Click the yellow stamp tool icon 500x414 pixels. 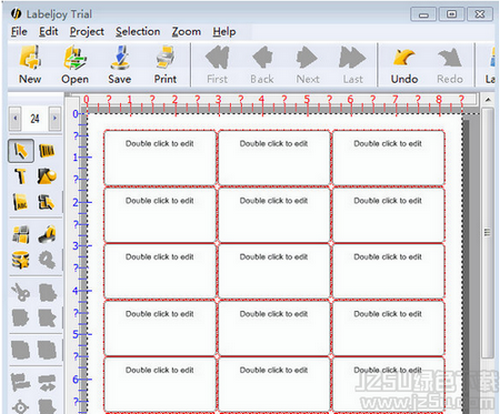(x=47, y=234)
